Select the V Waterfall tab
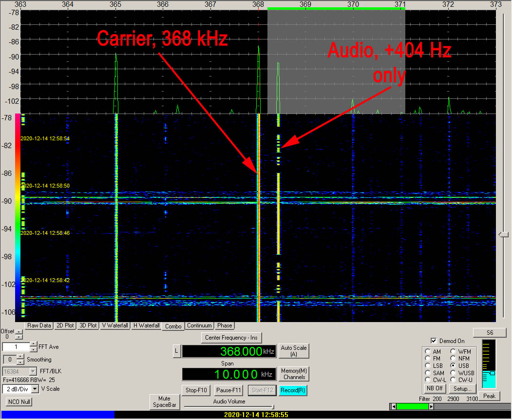The width and height of the screenshot is (512, 420). (x=115, y=325)
